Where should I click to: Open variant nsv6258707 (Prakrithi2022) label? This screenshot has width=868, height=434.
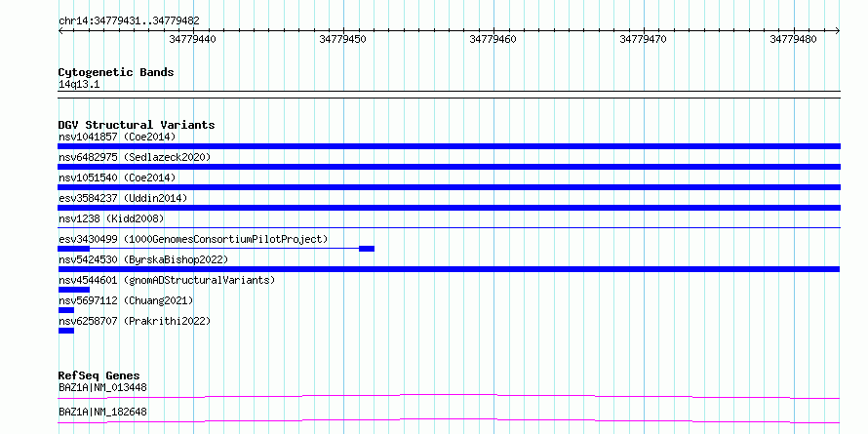click(135, 321)
